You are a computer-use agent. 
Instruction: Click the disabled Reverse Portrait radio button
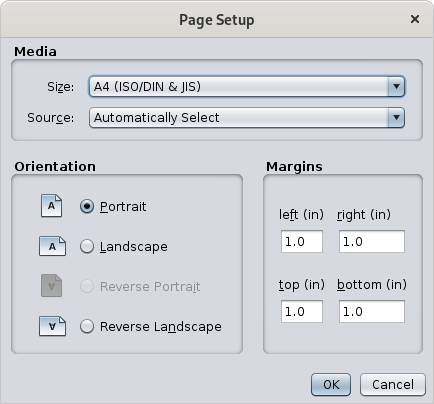[87, 286]
